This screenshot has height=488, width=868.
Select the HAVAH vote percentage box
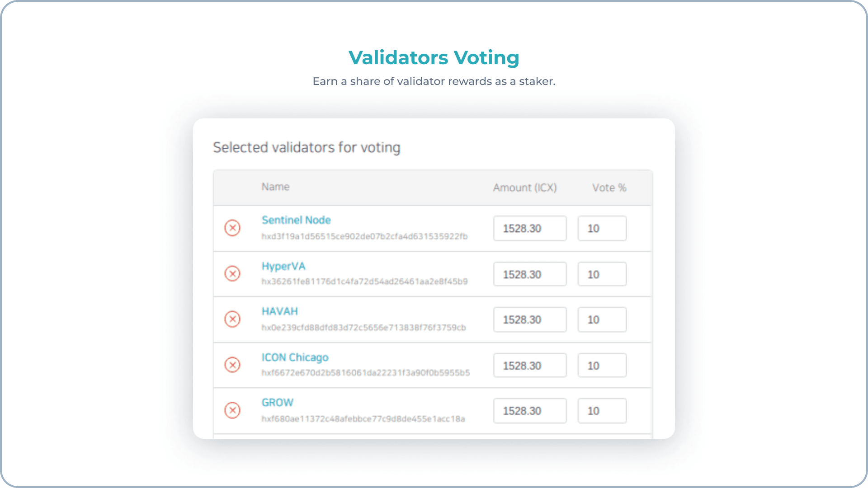tap(602, 319)
